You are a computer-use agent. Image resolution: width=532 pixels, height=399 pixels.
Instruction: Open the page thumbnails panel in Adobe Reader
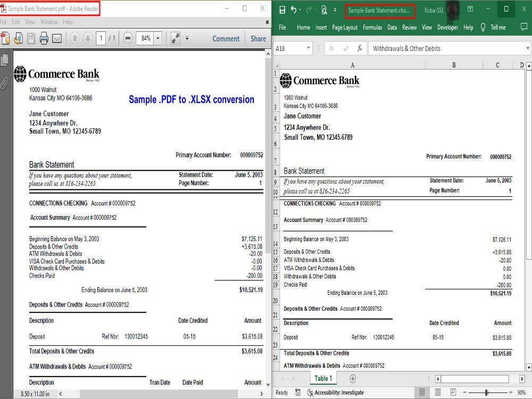[x=5, y=60]
